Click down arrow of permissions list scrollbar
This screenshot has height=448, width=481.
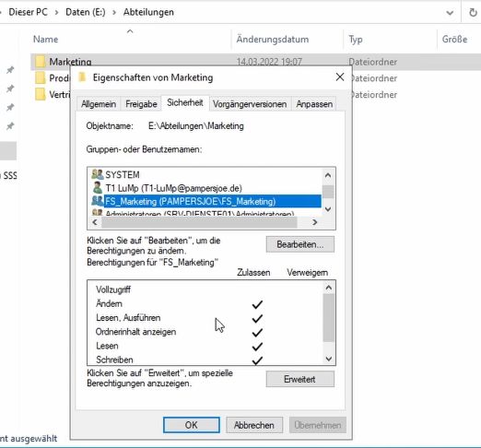tap(329, 359)
